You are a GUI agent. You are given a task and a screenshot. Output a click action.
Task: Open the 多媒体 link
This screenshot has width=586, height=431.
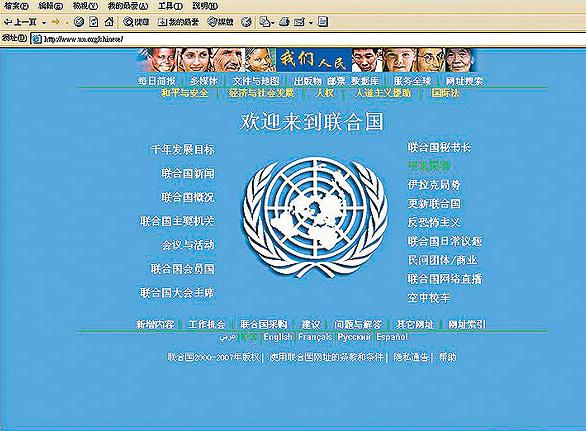[204, 81]
